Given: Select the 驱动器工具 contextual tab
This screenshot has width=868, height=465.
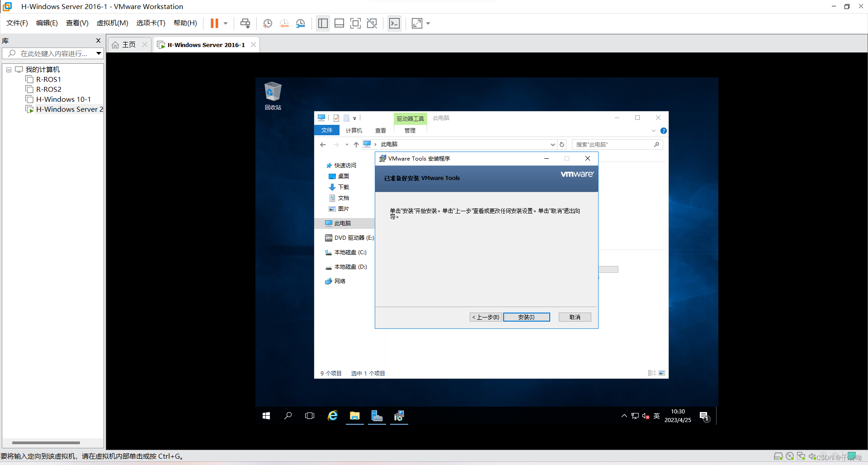Looking at the screenshot, I should pos(410,119).
